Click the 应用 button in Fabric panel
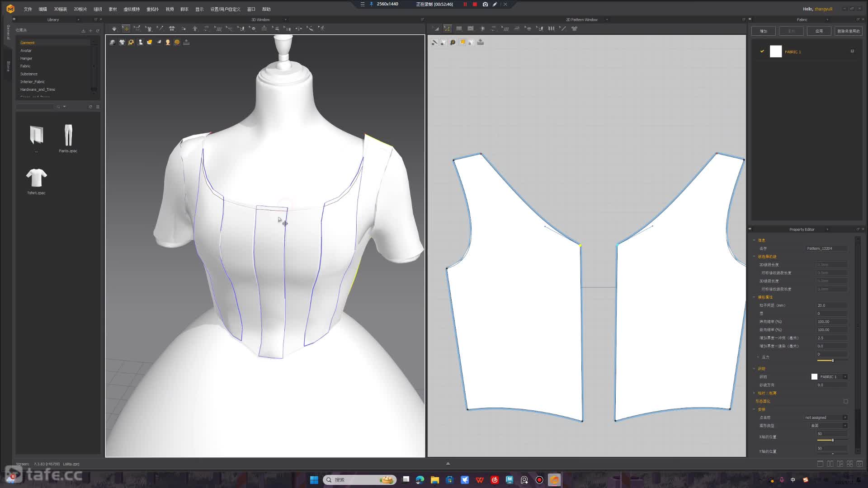The height and width of the screenshot is (488, 868). click(x=819, y=31)
